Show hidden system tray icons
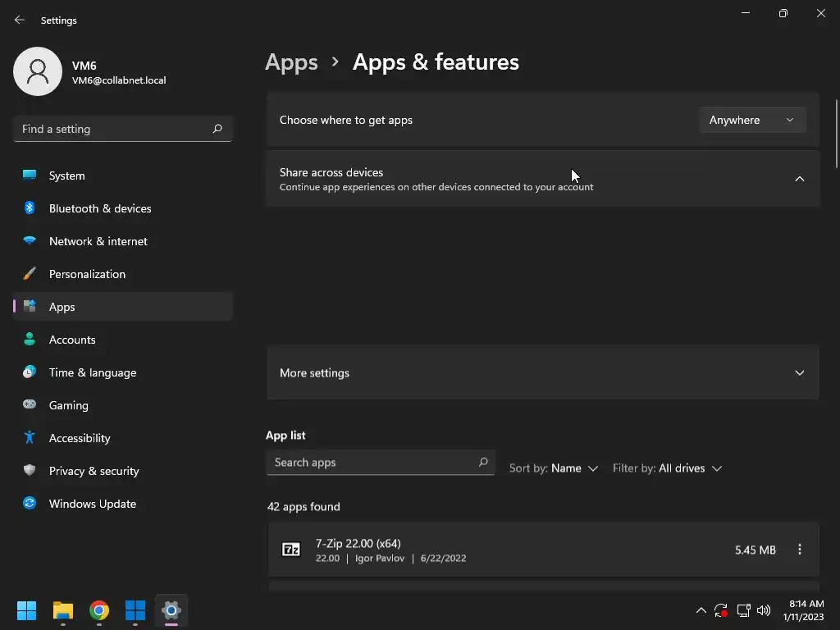 701,610
